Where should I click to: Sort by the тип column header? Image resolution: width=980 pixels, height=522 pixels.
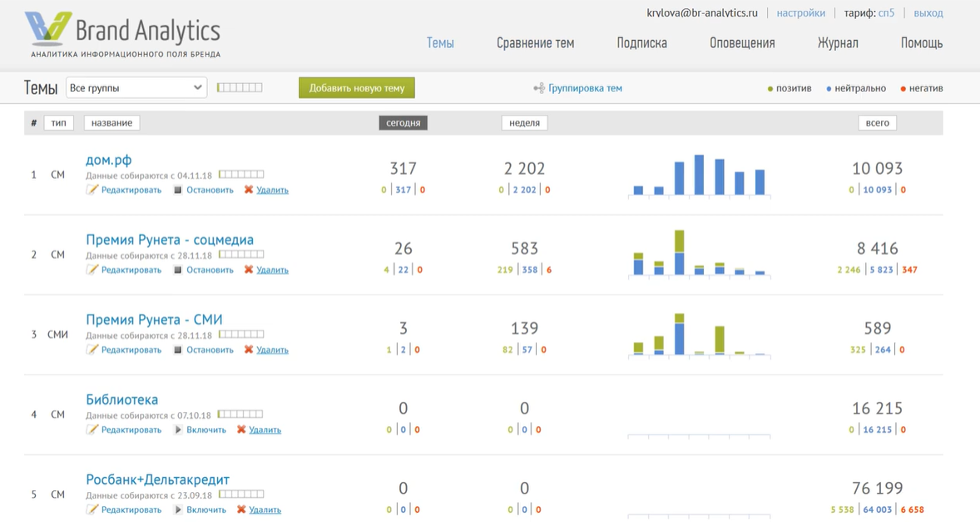[59, 122]
